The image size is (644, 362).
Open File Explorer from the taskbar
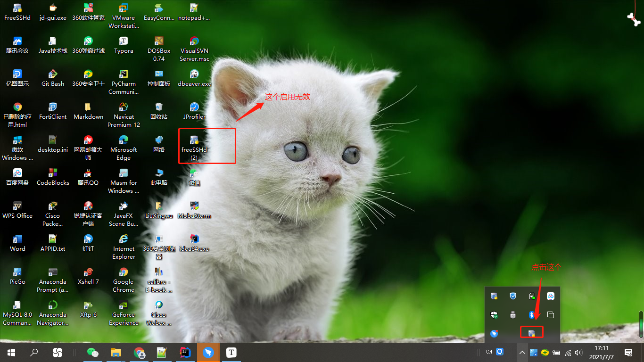(116, 352)
